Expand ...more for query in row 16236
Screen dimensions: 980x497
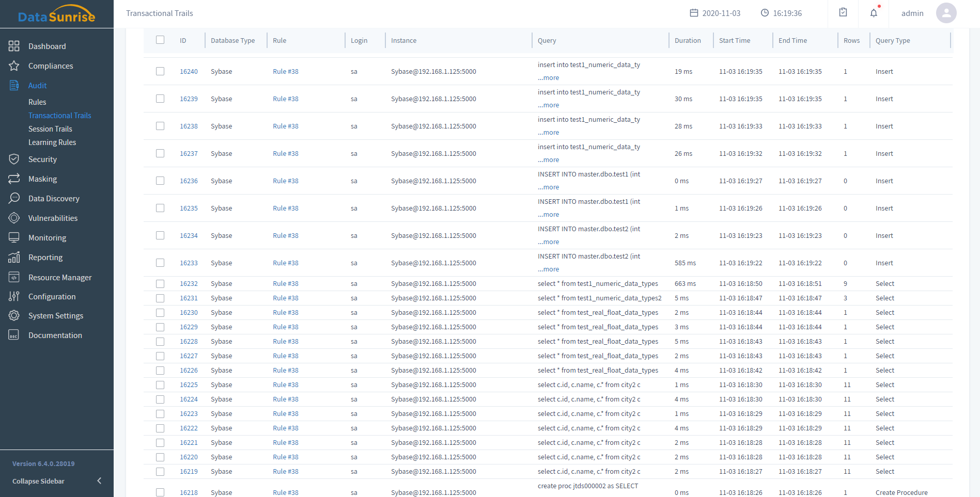(548, 187)
